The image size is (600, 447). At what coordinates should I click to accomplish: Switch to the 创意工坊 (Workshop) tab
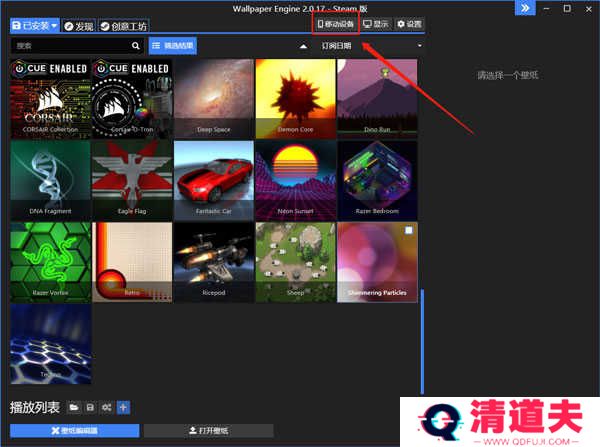[x=123, y=25]
